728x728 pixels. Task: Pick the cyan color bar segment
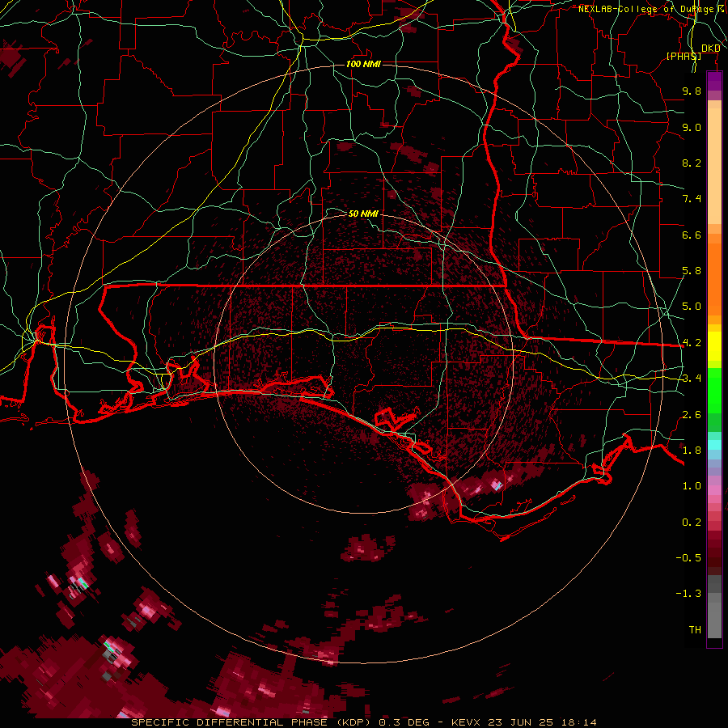714,445
